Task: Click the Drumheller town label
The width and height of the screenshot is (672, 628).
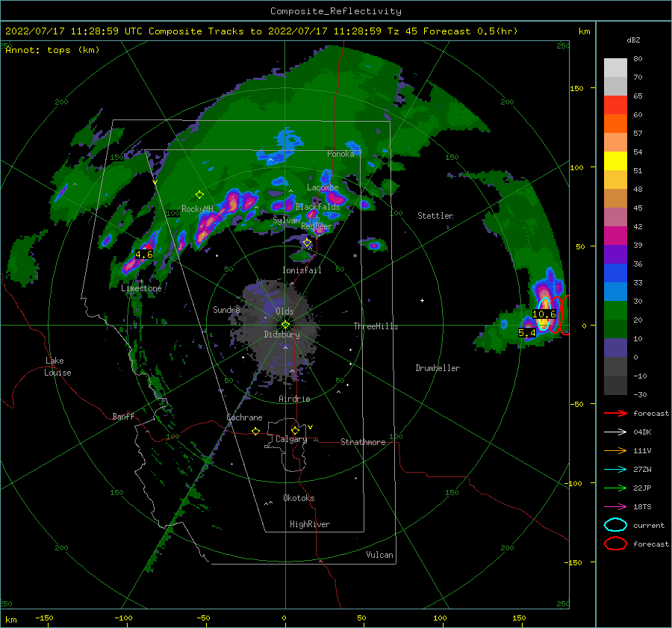Action: click(438, 368)
